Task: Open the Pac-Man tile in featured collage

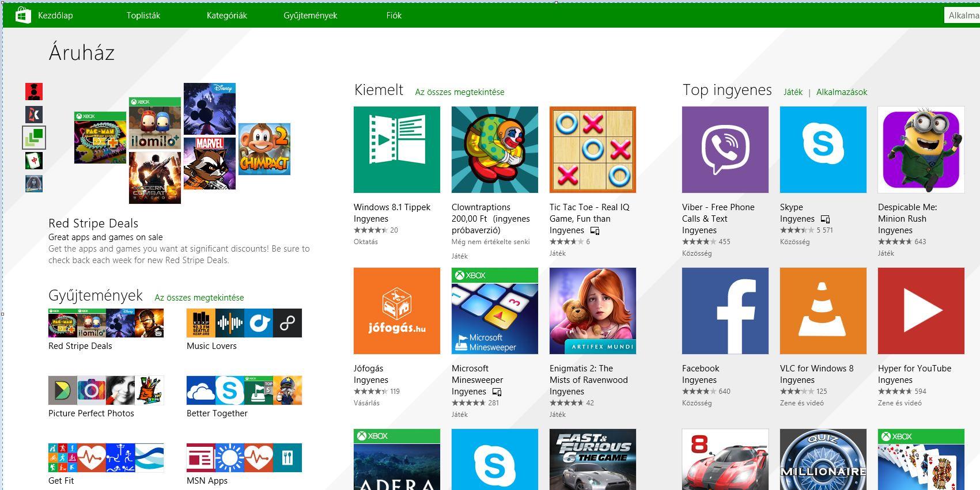Action: [x=100, y=138]
